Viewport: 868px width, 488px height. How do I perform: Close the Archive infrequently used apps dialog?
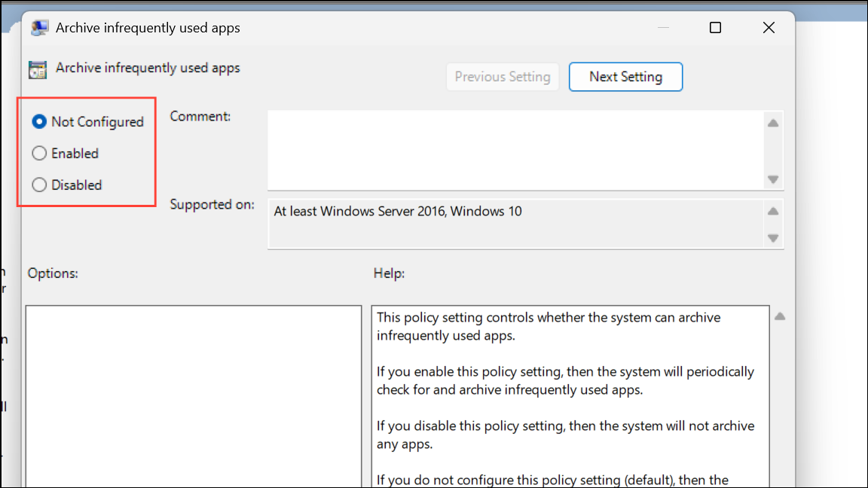click(x=769, y=28)
